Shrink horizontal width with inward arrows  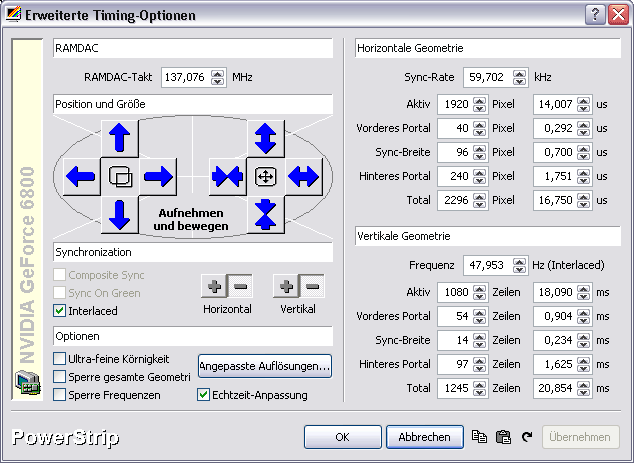coord(227,177)
